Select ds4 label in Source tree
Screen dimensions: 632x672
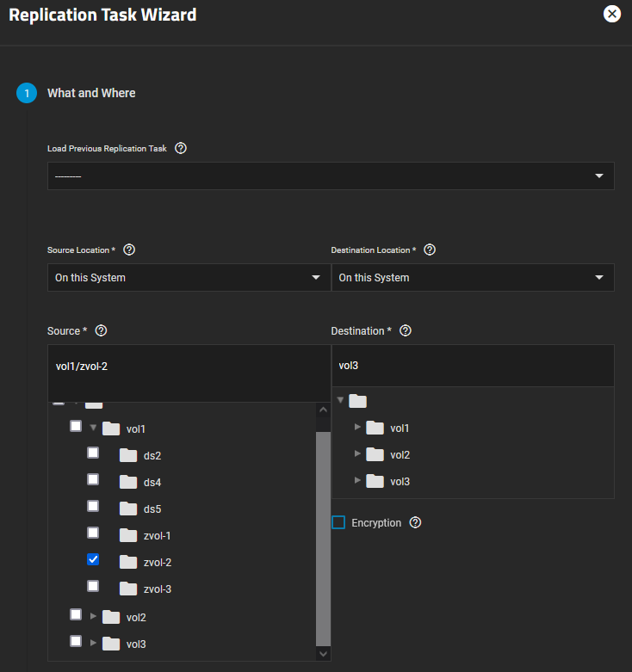(x=152, y=483)
